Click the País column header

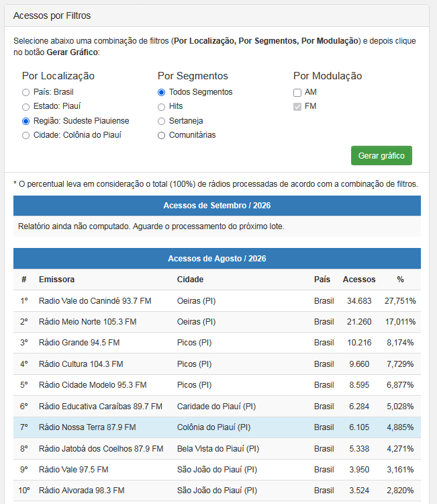coord(322,280)
